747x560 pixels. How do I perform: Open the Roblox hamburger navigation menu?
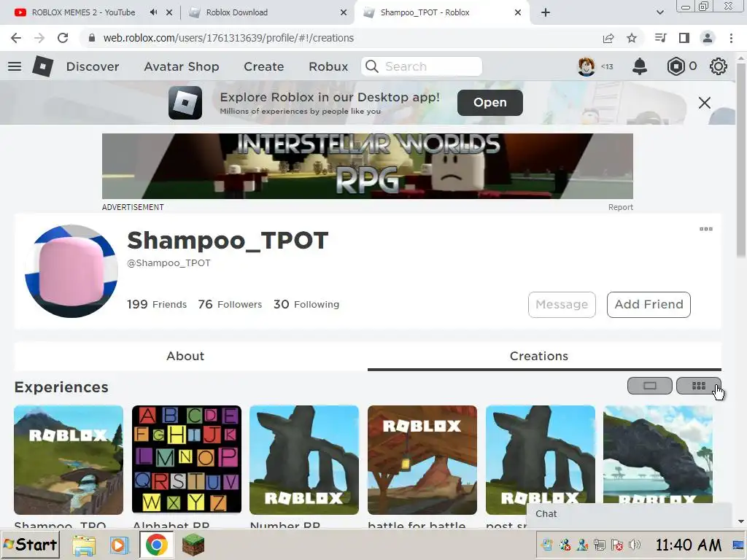15,66
